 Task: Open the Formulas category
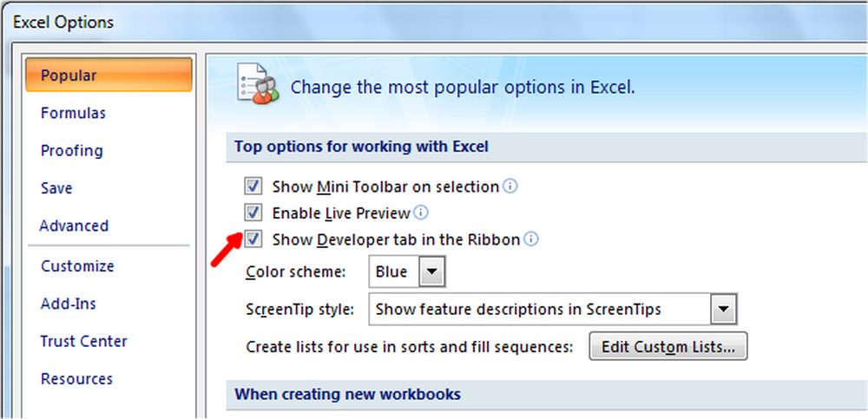pyautogui.click(x=73, y=113)
